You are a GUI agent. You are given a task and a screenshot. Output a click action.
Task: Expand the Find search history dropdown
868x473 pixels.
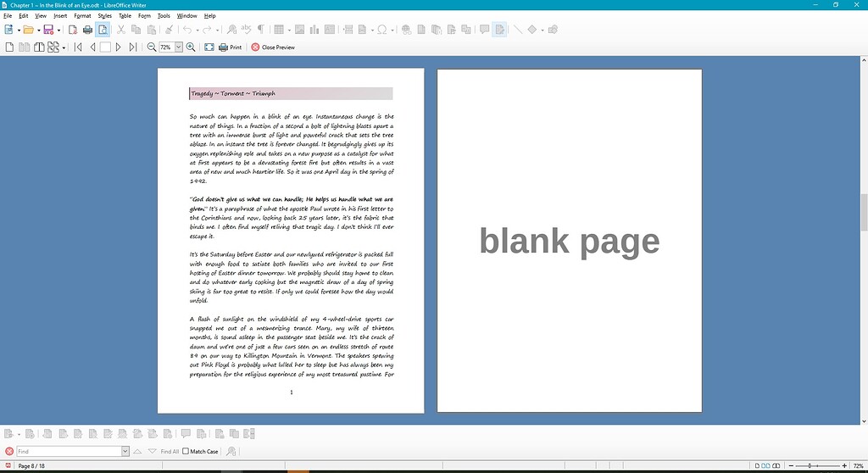click(x=125, y=452)
